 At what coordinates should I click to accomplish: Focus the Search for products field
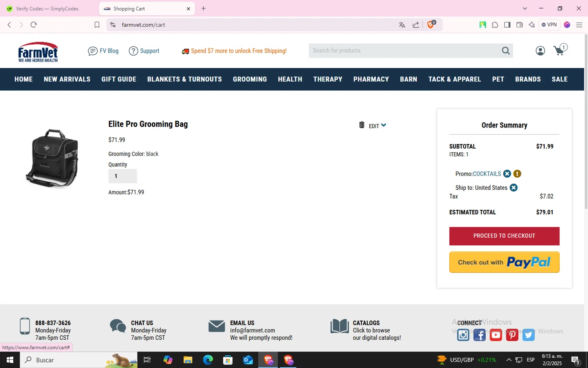click(x=405, y=51)
